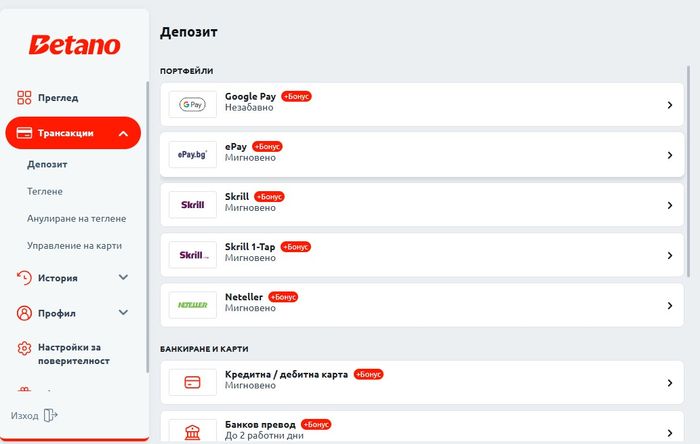
Task: Click the sidebar vertical scrollbar
Action: (x=147, y=228)
